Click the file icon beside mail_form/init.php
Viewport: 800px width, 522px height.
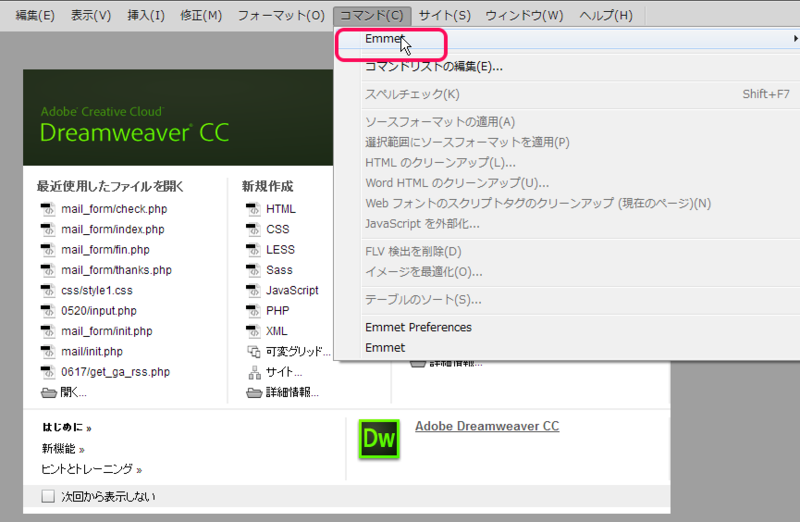48,332
